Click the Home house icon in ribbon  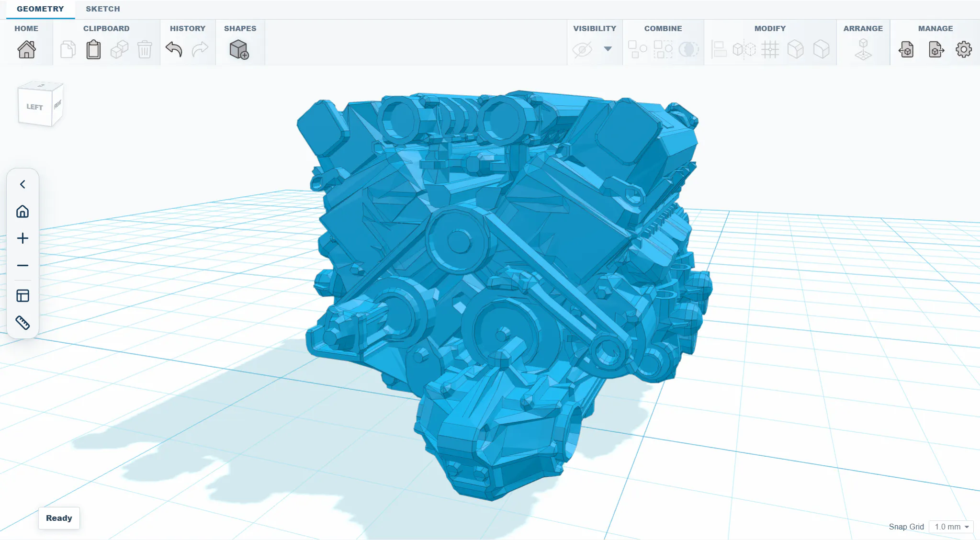pos(26,49)
